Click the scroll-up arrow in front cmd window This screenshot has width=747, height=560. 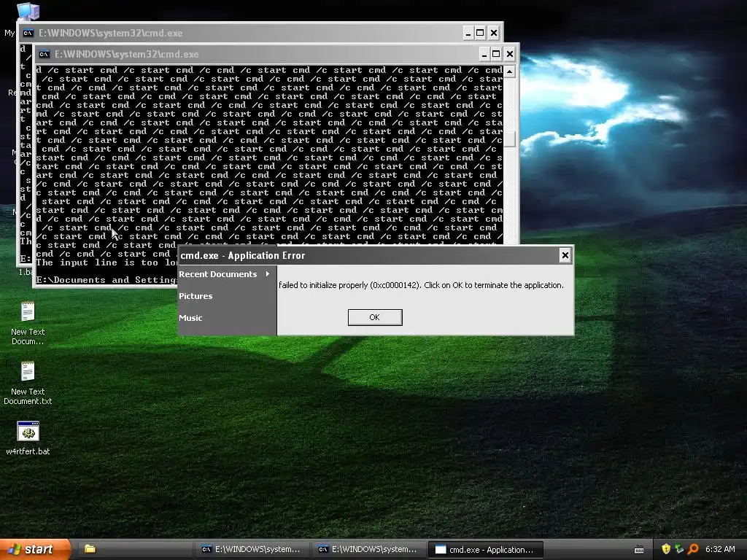click(510, 71)
